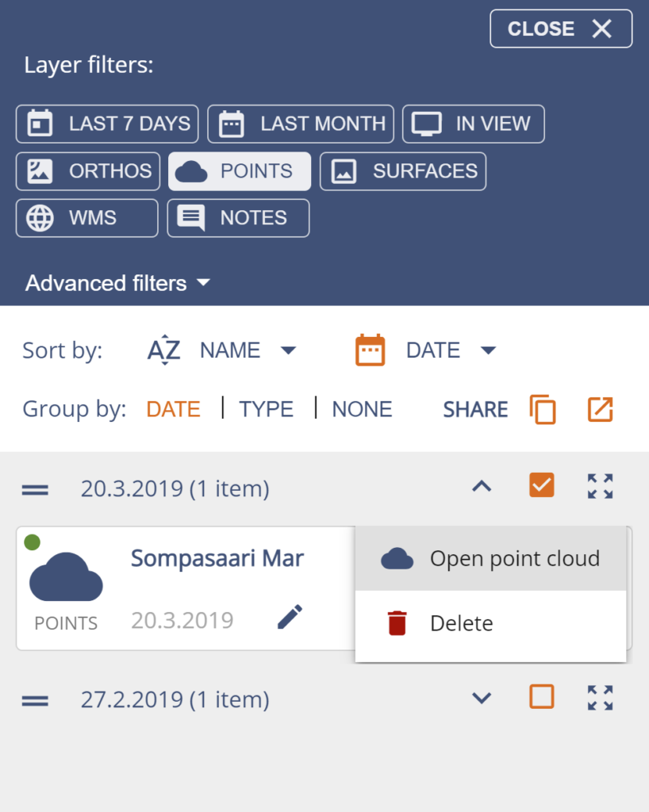
Task: Enable the ORTHOS layer filter
Action: [x=88, y=171]
